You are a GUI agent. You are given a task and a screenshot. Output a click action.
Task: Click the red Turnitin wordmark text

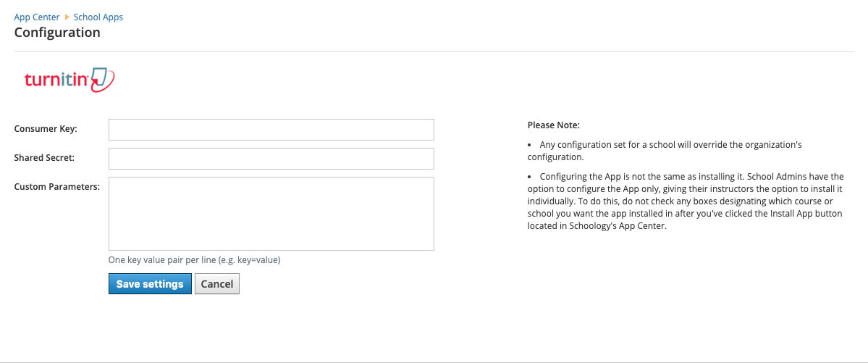point(56,80)
